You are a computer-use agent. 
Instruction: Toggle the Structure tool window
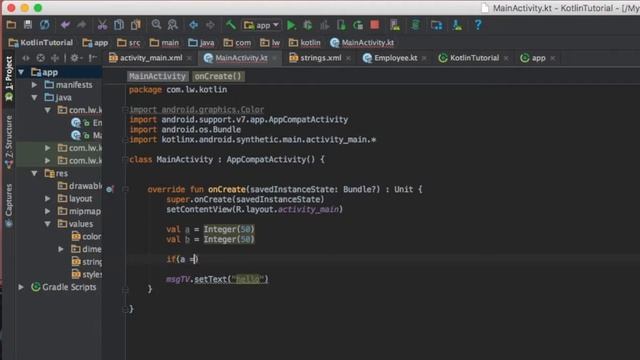(x=9, y=141)
